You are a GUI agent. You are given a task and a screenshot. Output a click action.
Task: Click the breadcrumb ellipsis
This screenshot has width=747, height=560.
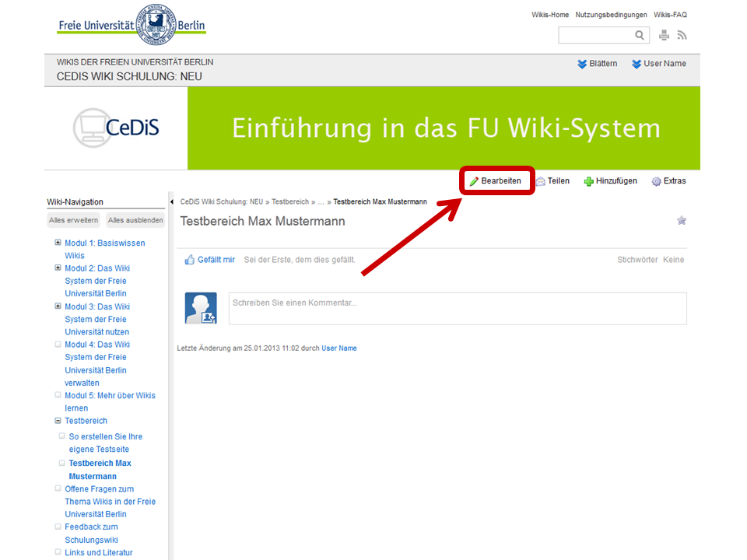[321, 202]
